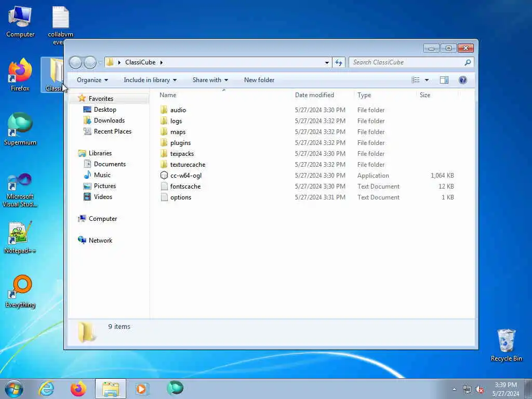Viewport: 532px width, 399px height.
Task: Select the plugins folder icon
Action: tap(164, 142)
